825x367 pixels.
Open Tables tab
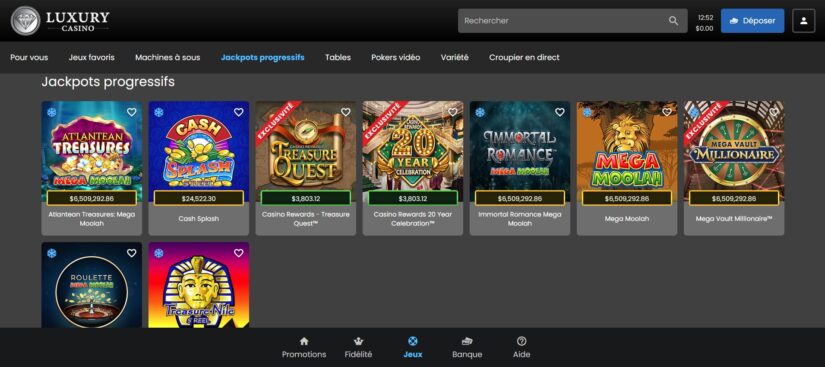(338, 57)
